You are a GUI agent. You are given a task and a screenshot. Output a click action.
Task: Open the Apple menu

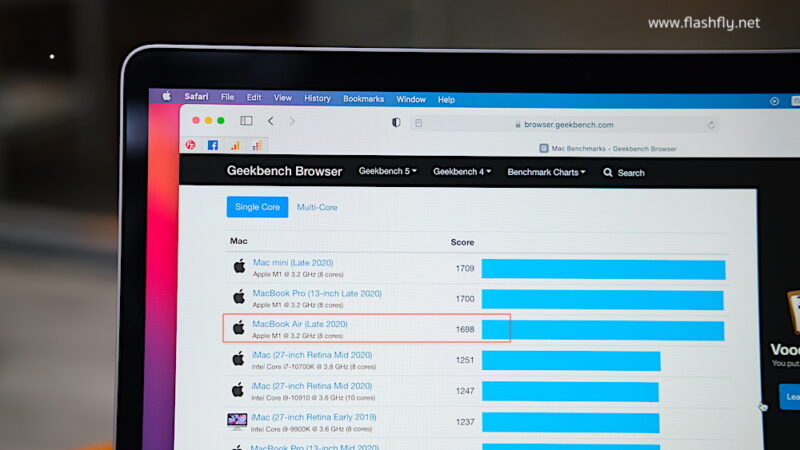pos(167,97)
